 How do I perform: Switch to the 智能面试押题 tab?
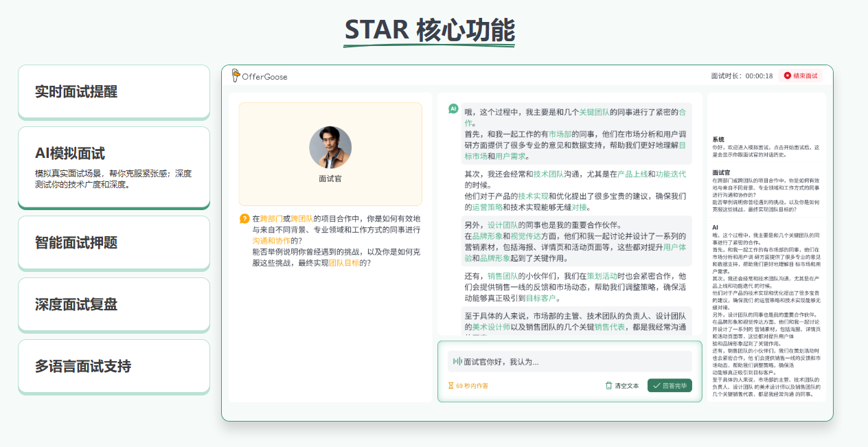coord(114,242)
